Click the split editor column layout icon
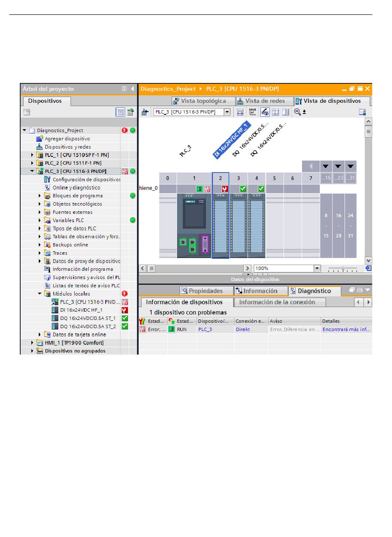Screen dimensions: 392x537 click(286, 112)
